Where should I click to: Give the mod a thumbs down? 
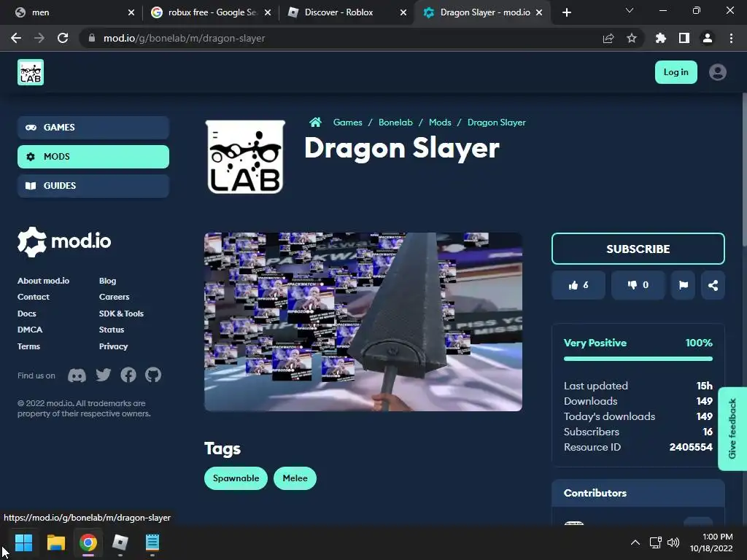tap(638, 285)
